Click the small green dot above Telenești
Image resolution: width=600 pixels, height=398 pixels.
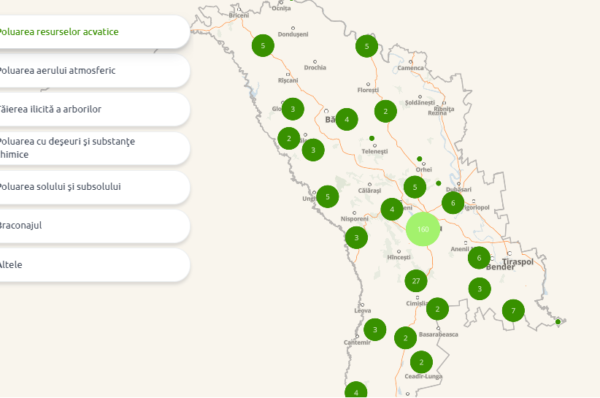coord(372,138)
